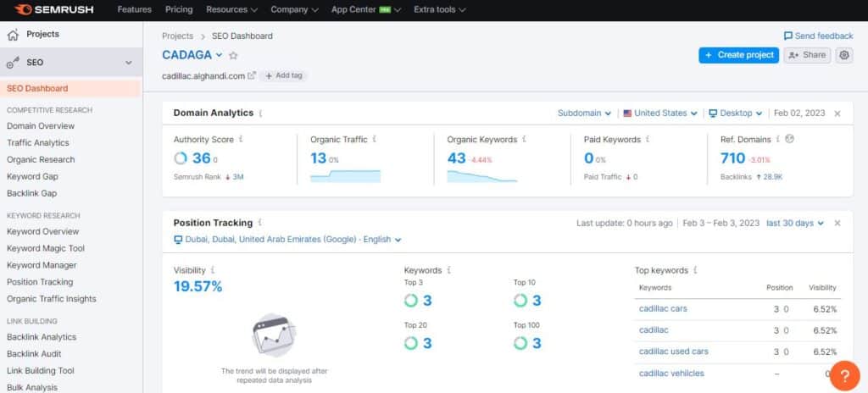868x393 pixels.
Task: Show info icon next to Visibility
Action: click(213, 270)
